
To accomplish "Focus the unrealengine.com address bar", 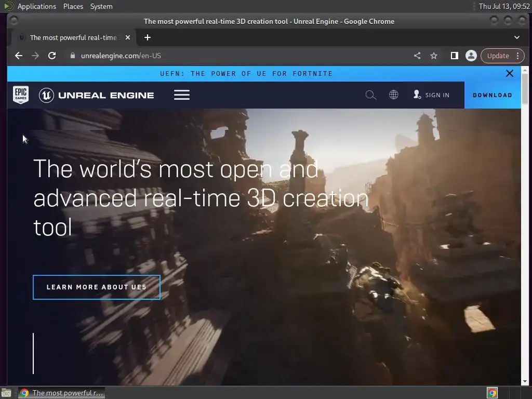I will pos(237,56).
